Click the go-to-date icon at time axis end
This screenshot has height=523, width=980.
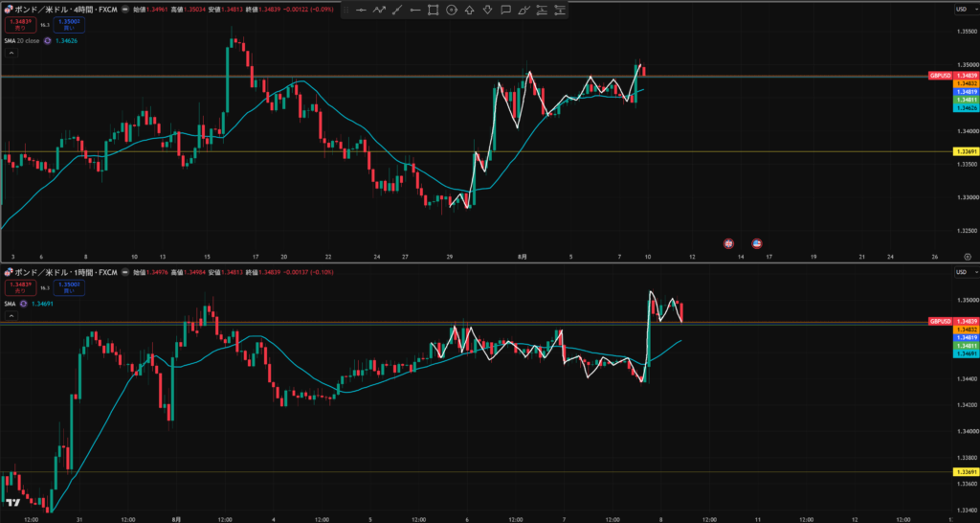(968, 257)
